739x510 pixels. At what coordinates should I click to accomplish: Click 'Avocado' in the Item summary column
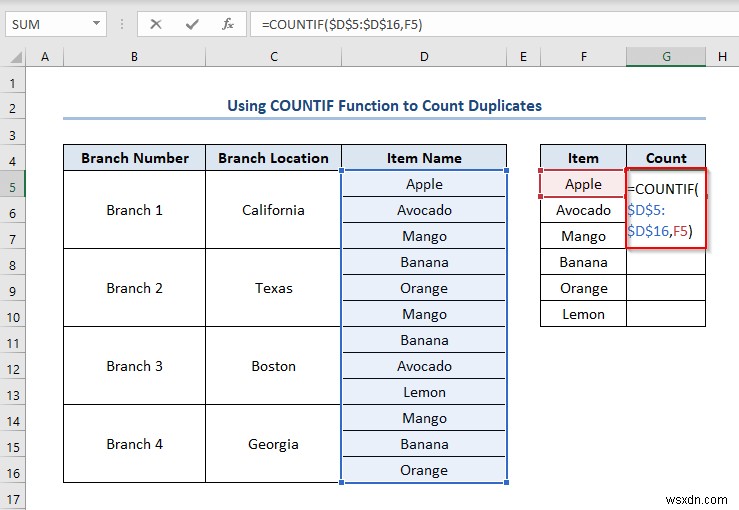(x=583, y=210)
